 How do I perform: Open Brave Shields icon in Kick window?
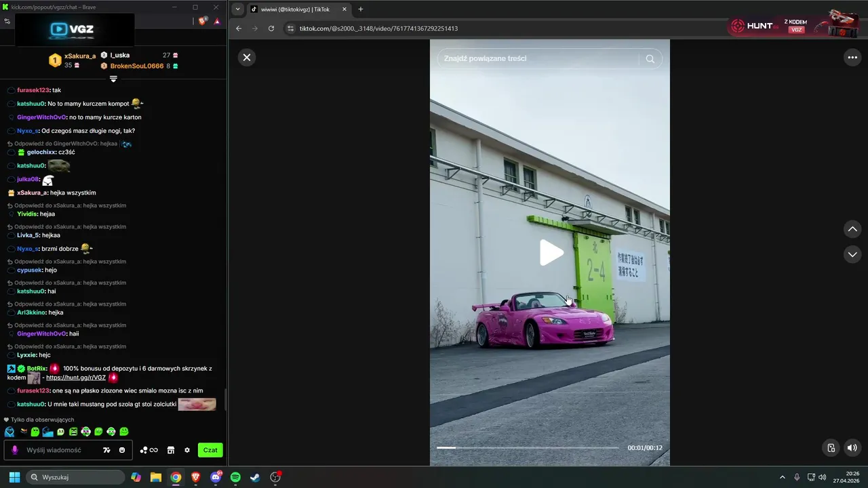[x=203, y=21]
